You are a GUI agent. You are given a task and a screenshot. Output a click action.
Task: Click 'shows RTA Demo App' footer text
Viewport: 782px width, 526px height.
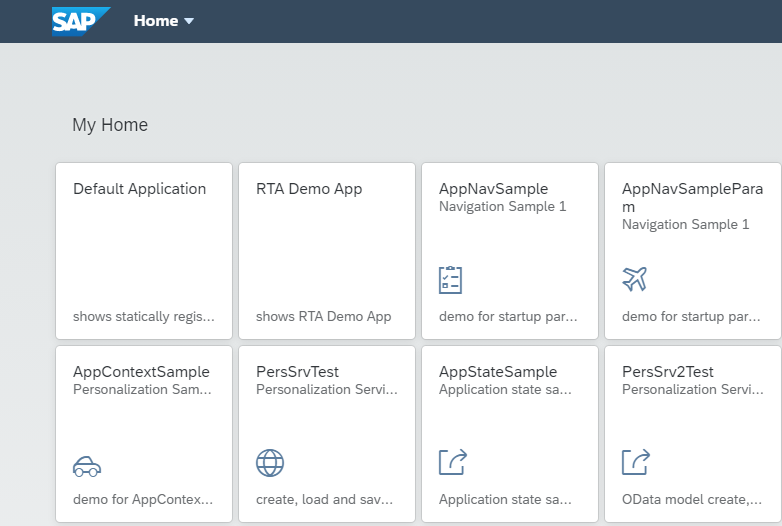323,317
